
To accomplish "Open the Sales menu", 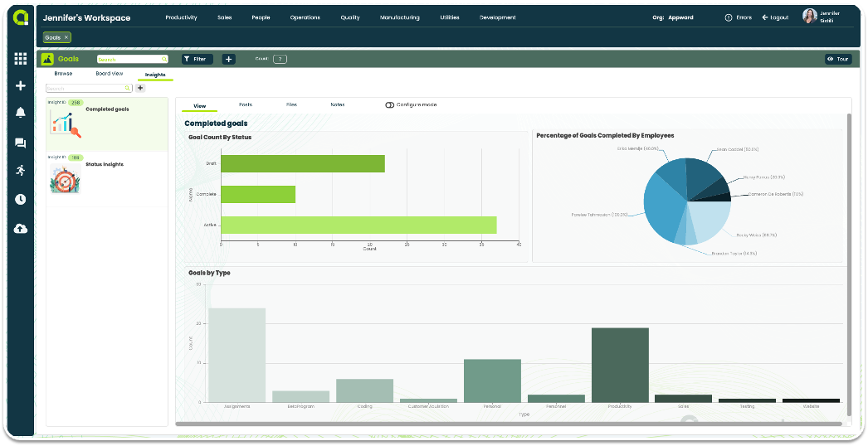I will click(225, 17).
